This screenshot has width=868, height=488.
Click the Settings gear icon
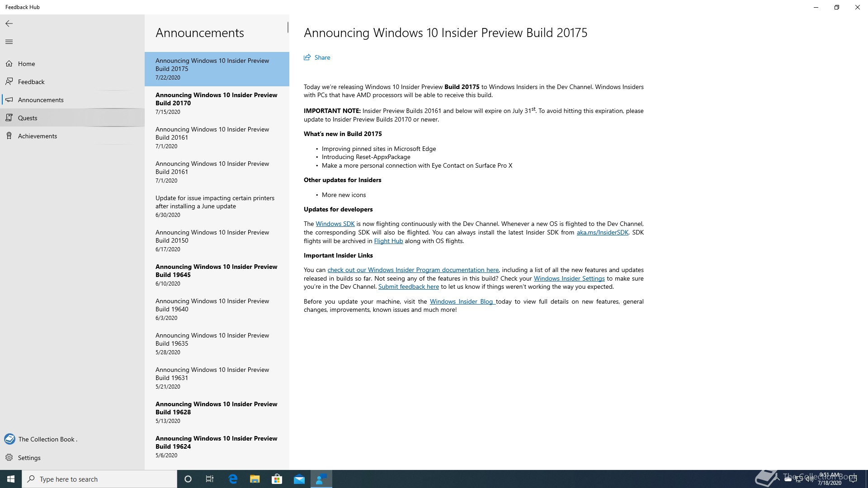(9, 458)
